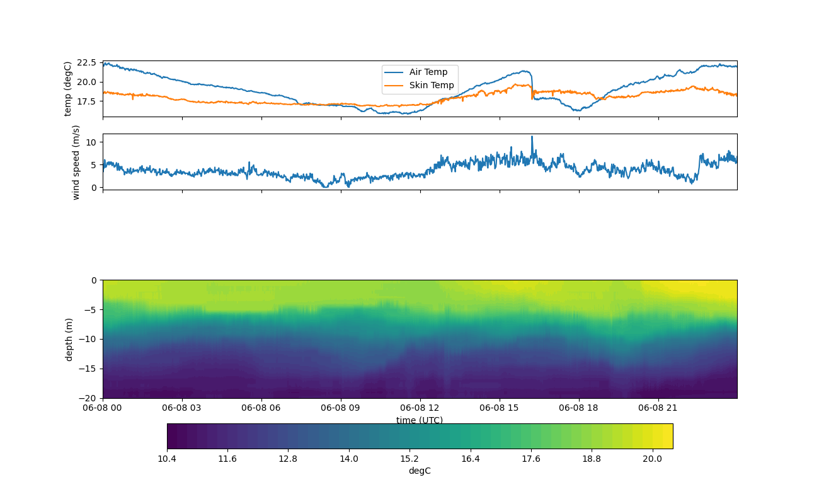Image resolution: width=819 pixels, height=504 pixels.
Task: Click the 15.2 colorbar tick label
Action: pos(409,459)
